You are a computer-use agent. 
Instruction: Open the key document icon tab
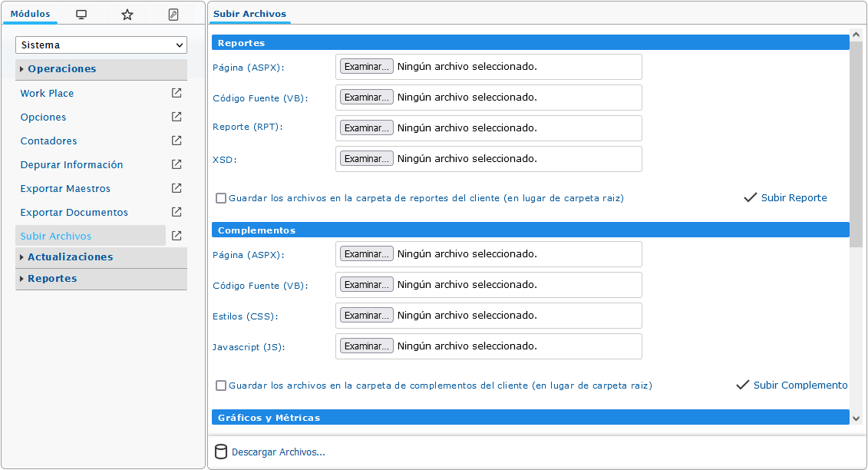(x=173, y=15)
